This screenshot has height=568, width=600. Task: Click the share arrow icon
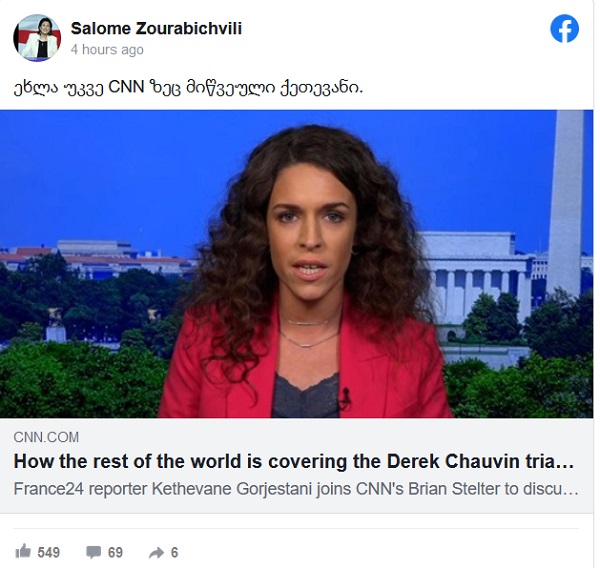[x=156, y=553]
